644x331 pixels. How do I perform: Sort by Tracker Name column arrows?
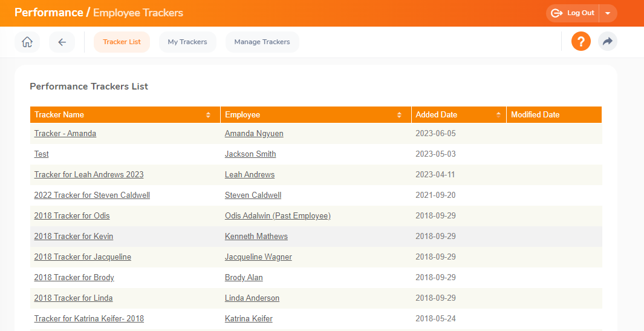(208, 115)
